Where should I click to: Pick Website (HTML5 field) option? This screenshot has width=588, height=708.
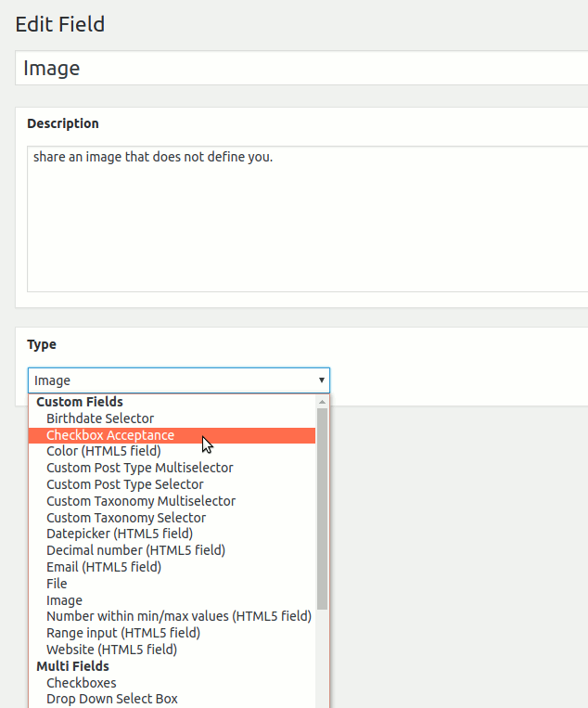tap(111, 650)
